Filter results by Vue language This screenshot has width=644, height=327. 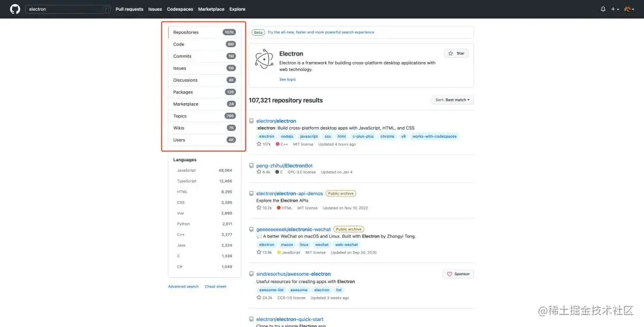[205, 213]
